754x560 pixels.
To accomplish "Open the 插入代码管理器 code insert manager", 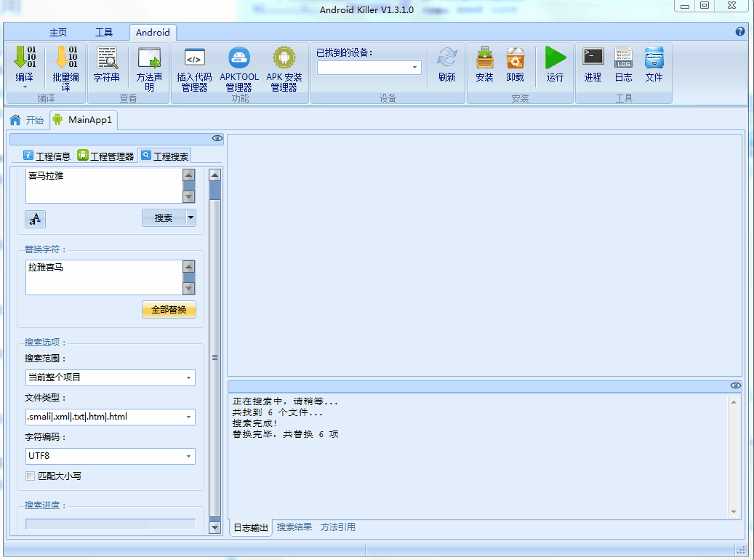I will point(194,69).
